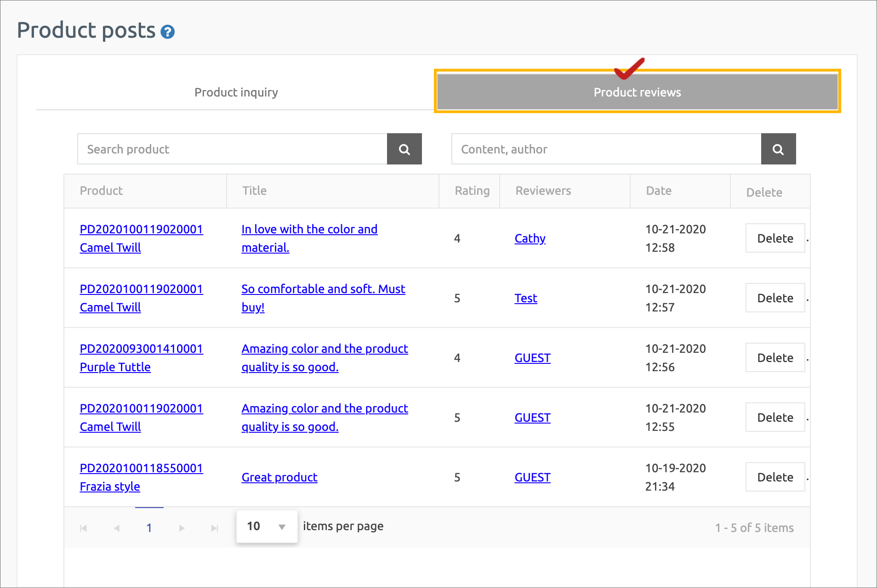
Task: Open the reviewer Test link
Action: click(x=525, y=298)
